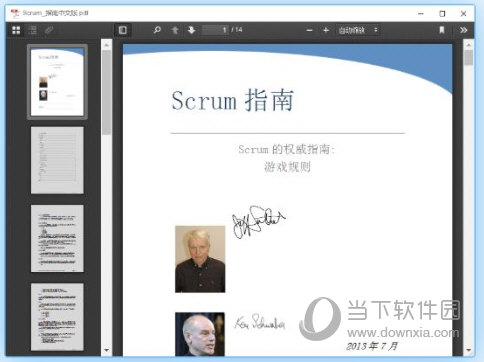Open the zoom level dropdown
Viewport: 484px width, 362px height.
click(x=358, y=30)
